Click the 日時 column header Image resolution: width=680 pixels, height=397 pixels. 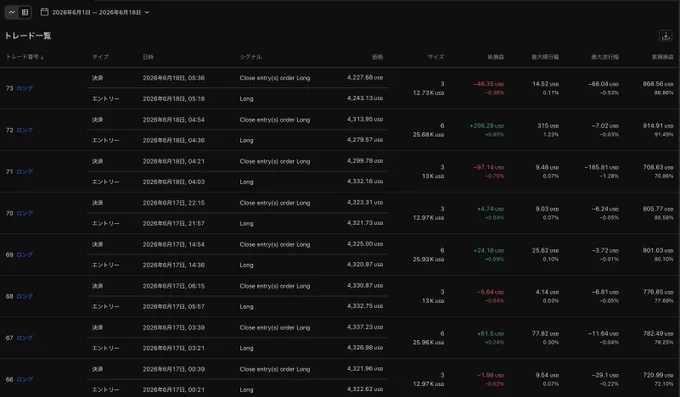tap(148, 57)
